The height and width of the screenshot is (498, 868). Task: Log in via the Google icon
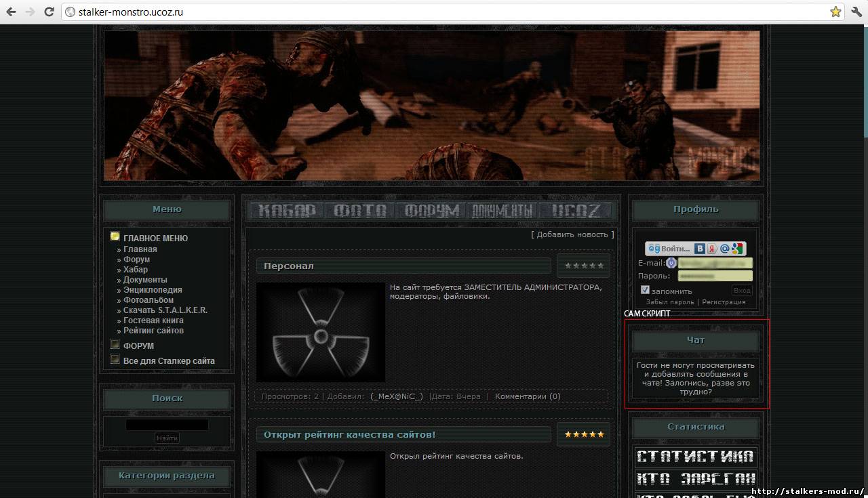tap(737, 249)
